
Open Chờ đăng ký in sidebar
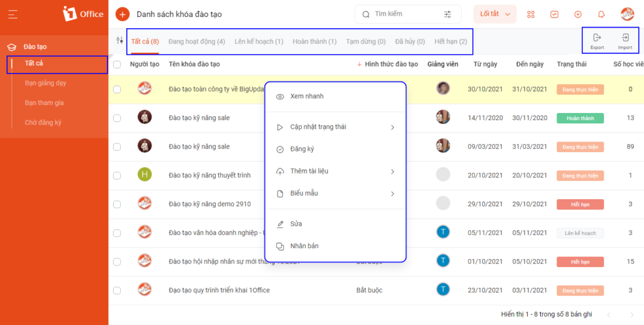tap(43, 123)
